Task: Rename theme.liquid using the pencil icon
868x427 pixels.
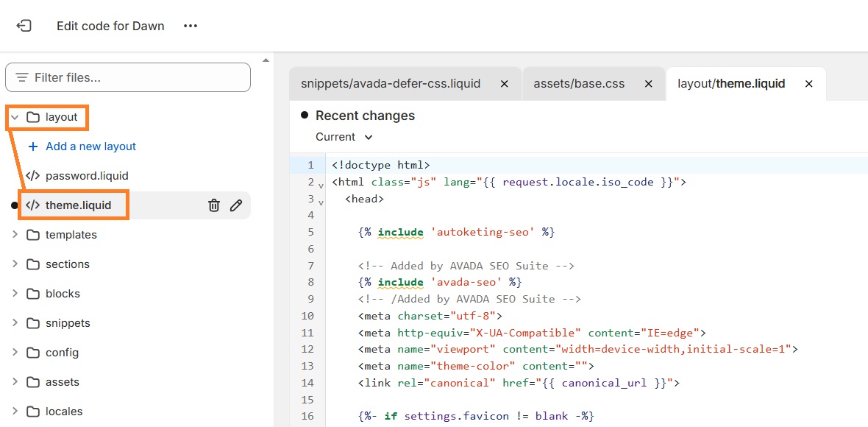Action: [236, 205]
